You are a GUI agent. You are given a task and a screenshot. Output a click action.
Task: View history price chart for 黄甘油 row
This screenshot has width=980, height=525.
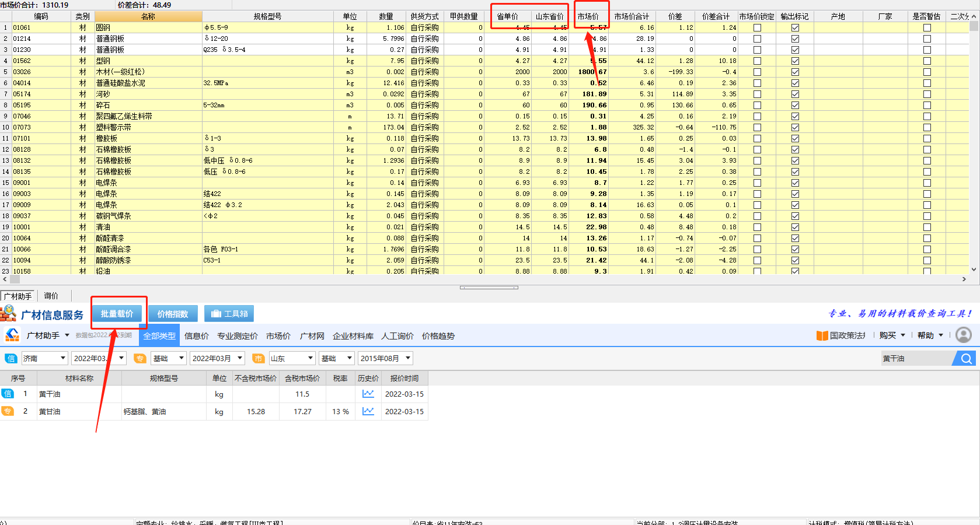click(x=368, y=411)
